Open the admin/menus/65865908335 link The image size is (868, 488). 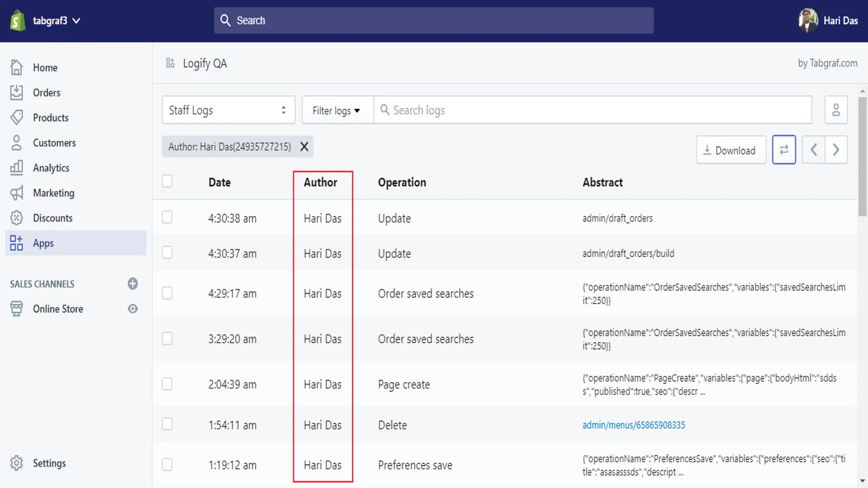coord(634,425)
